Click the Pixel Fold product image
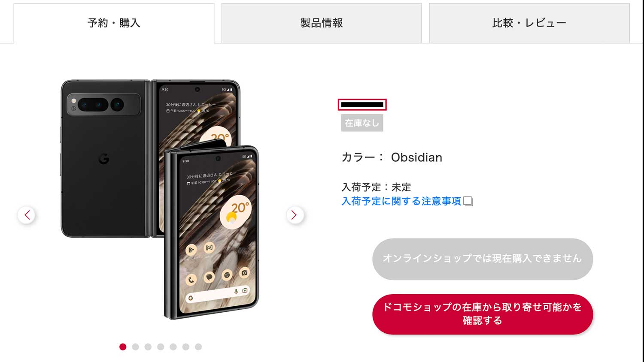Viewport: 644px width, 362px height. point(160,199)
